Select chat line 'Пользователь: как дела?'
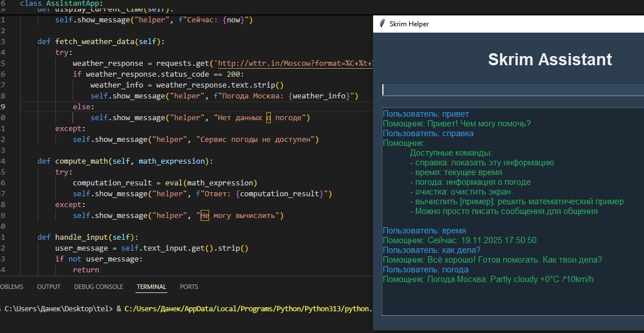Image resolution: width=644 pixels, height=333 pixels. coord(431,250)
